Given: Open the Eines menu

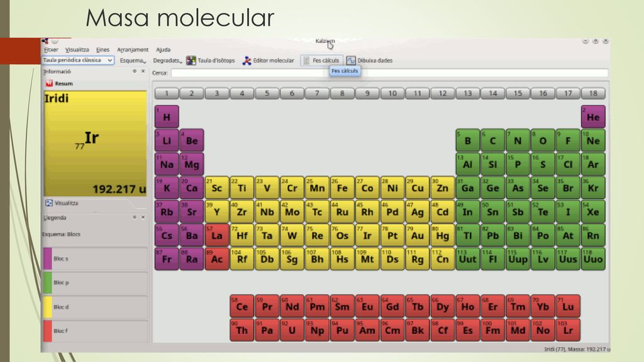Looking at the screenshot, I should pyautogui.click(x=103, y=50).
